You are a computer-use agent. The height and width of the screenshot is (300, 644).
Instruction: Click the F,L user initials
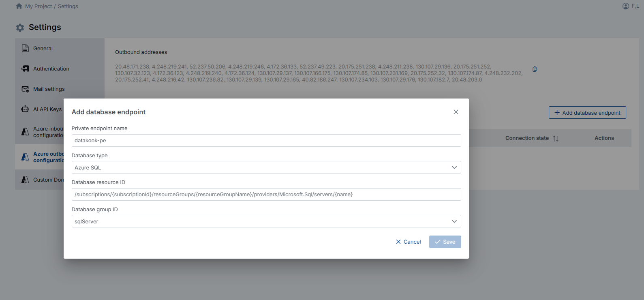click(x=635, y=6)
